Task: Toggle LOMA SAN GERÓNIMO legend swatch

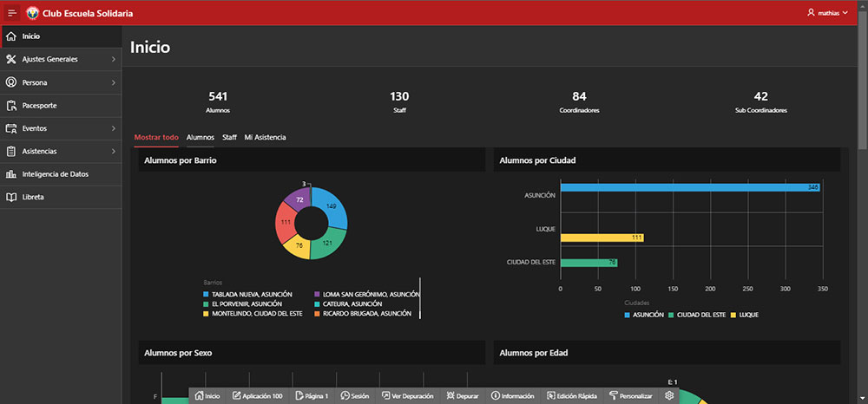Action: tap(317, 295)
